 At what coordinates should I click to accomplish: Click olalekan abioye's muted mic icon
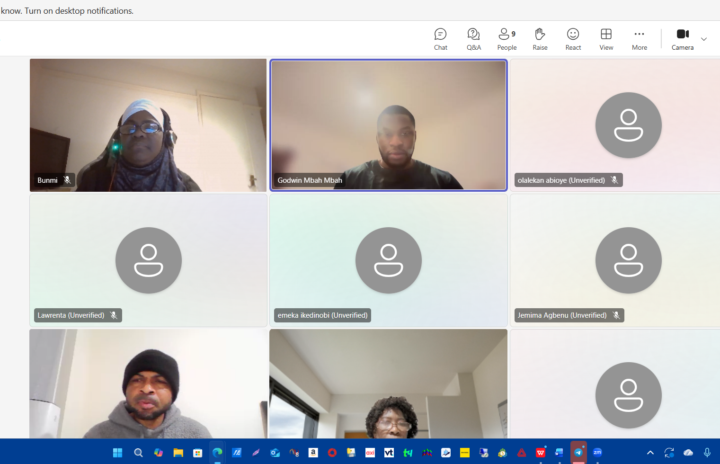coord(614,180)
